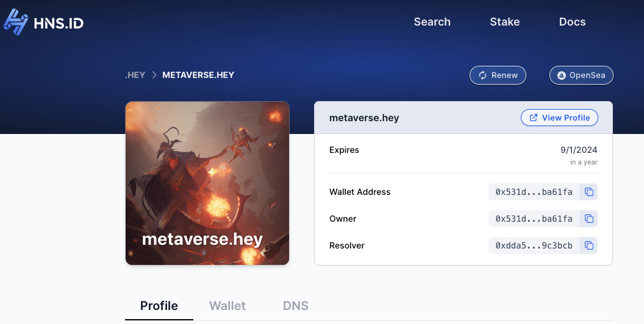Viewport: 644px width, 324px height.
Task: Copy the Resolver address
Action: [589, 245]
